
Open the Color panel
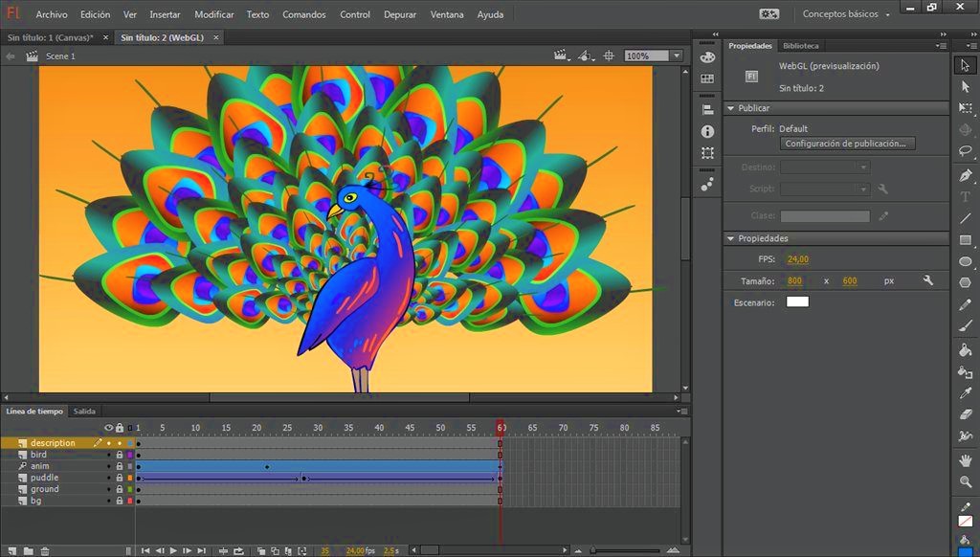707,57
